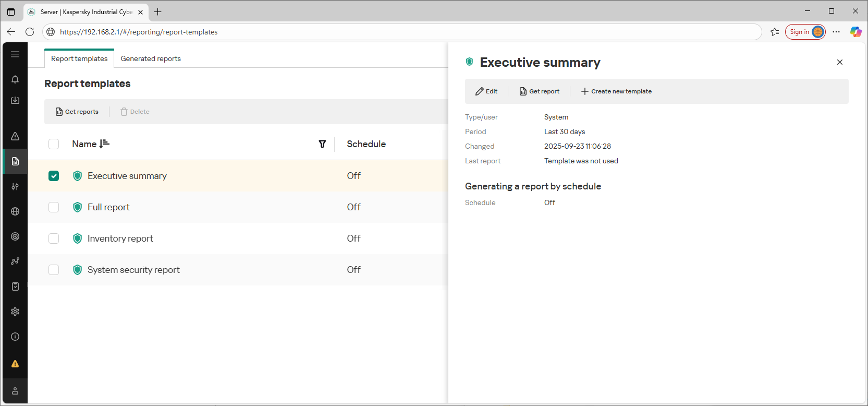Click Create new template button
The width and height of the screenshot is (868, 406).
coord(616,91)
